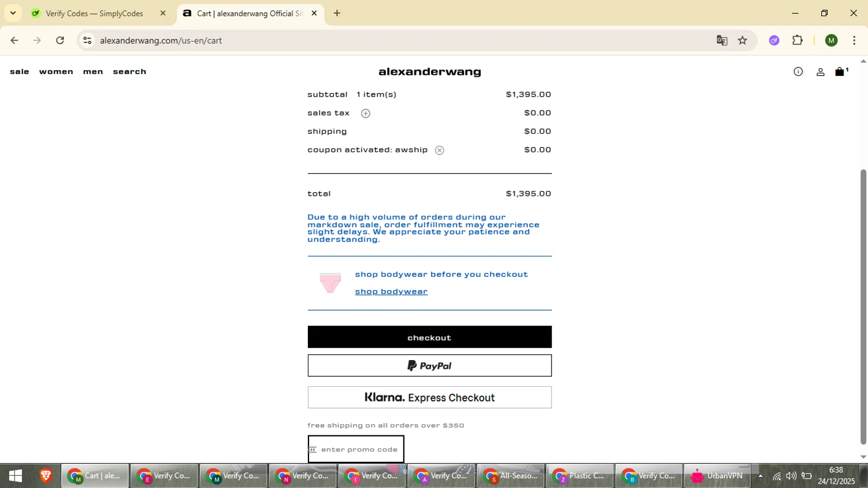Open the network tray icon
The width and height of the screenshot is (868, 488).
[777, 476]
